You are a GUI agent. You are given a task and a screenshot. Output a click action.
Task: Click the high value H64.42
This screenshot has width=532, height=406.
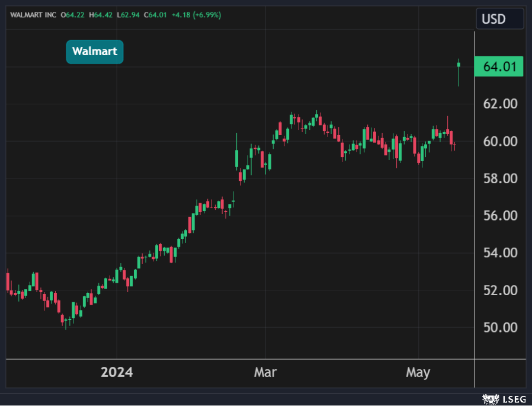click(x=100, y=15)
